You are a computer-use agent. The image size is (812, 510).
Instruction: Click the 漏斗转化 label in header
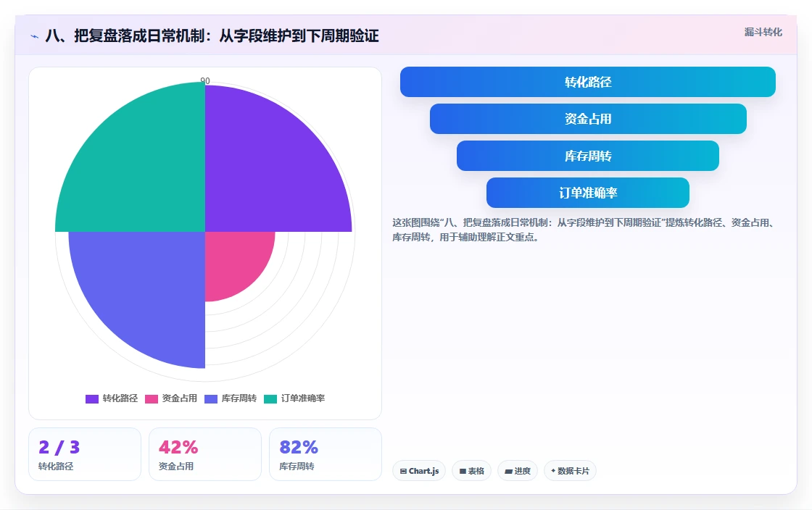click(763, 32)
